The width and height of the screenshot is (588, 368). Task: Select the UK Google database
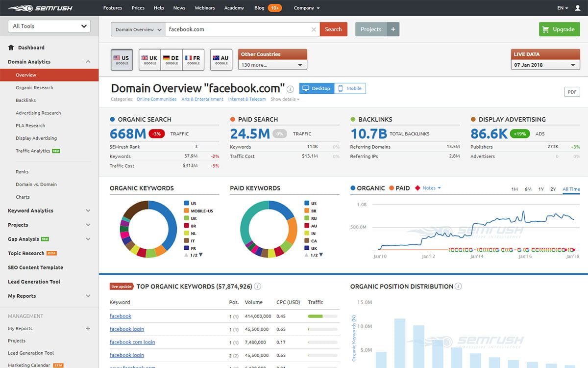[150, 60]
